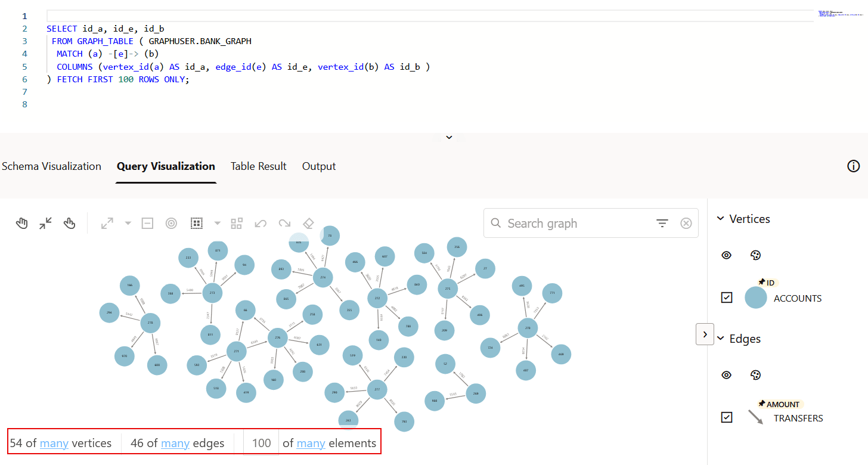This screenshot has height=465, width=868.
Task: Click 'many' link next to vertices
Action: (x=54, y=443)
